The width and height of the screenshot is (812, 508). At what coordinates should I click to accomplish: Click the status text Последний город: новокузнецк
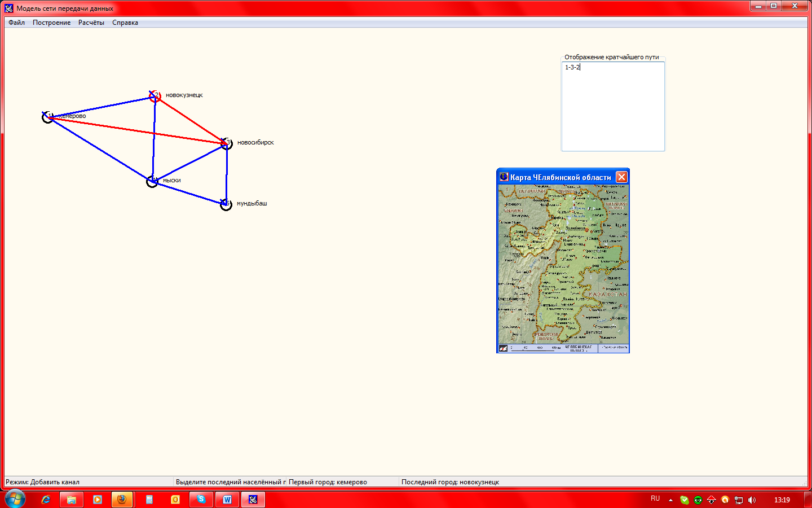tap(450, 482)
